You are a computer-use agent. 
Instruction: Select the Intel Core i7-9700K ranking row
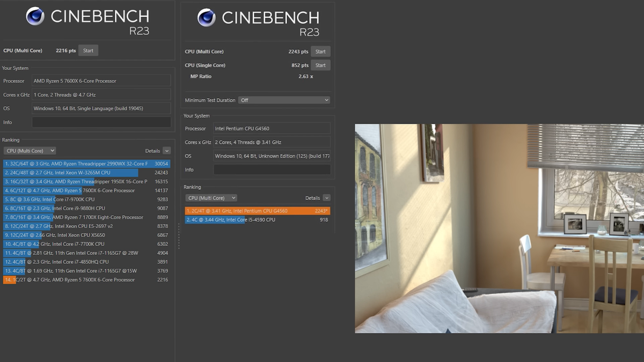point(86,200)
